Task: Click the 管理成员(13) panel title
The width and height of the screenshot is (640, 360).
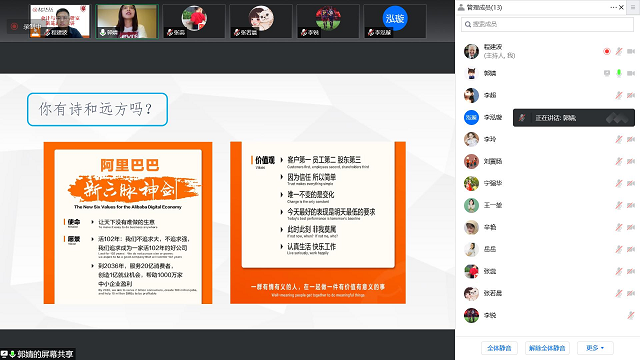Action: (x=484, y=7)
